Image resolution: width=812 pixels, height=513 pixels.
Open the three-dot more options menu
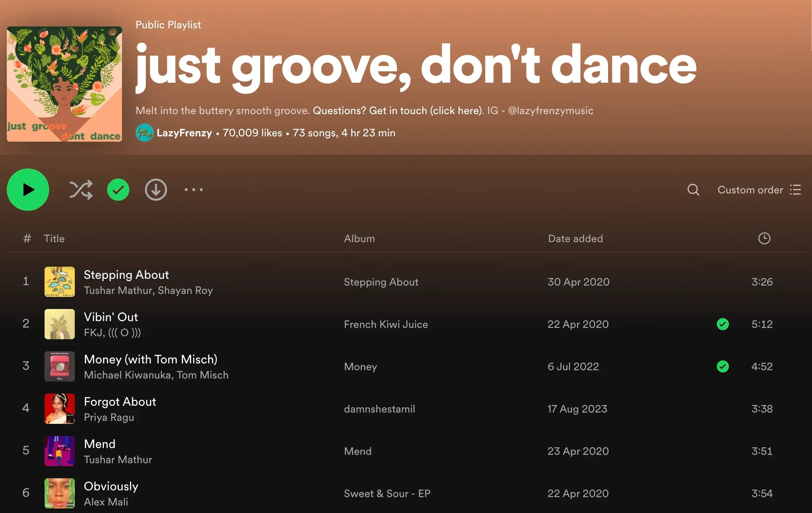coord(194,190)
